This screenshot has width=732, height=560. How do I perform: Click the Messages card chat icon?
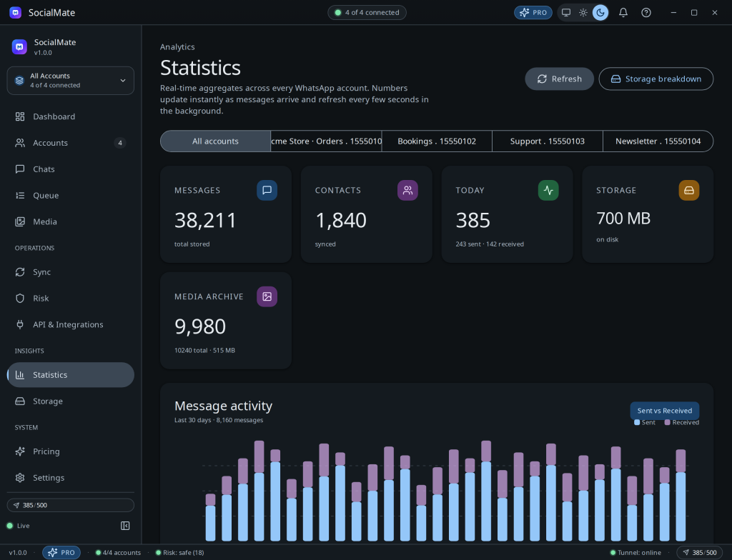[267, 191]
